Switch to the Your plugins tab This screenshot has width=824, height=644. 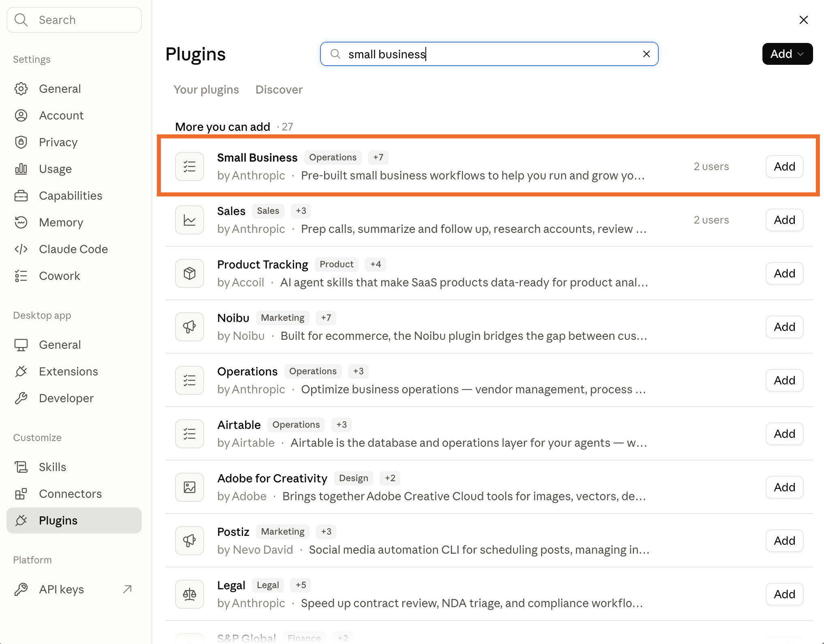206,90
